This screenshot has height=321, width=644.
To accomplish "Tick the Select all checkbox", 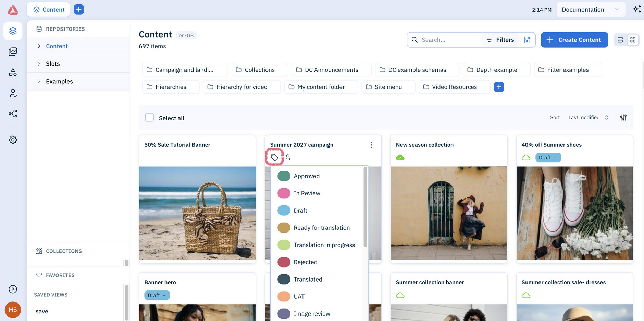I will point(150,117).
